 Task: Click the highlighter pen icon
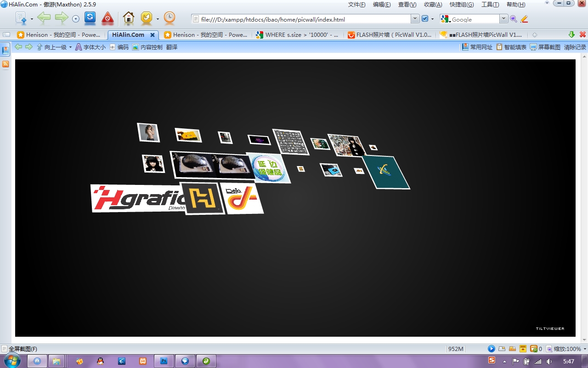(524, 19)
